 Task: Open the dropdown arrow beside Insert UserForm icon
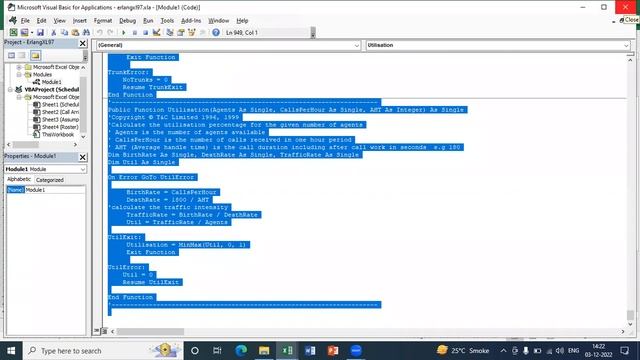pyautogui.click(x=32, y=33)
